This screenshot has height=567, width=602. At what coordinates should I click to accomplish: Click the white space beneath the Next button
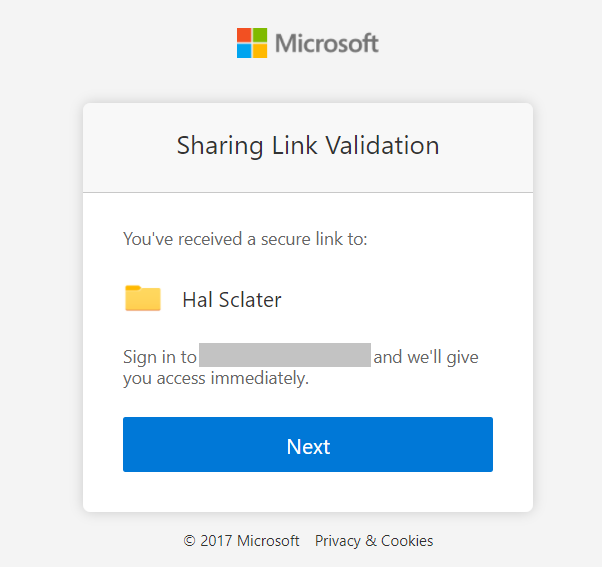(x=308, y=492)
